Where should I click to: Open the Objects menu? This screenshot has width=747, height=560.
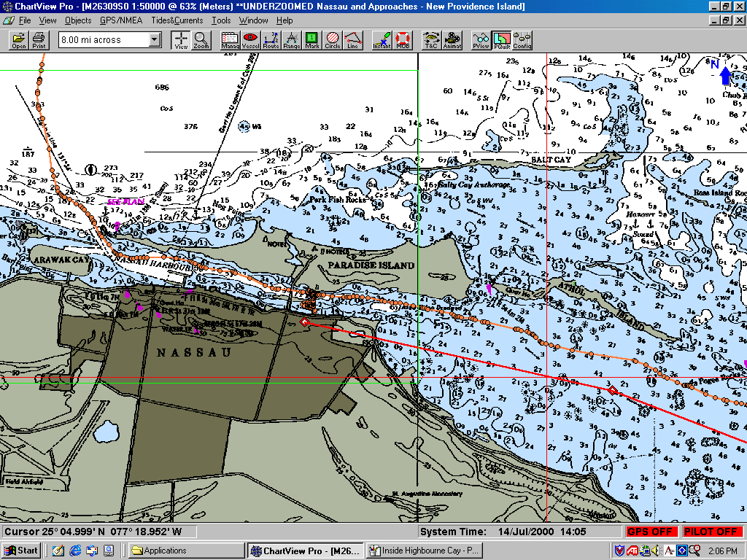[x=78, y=20]
